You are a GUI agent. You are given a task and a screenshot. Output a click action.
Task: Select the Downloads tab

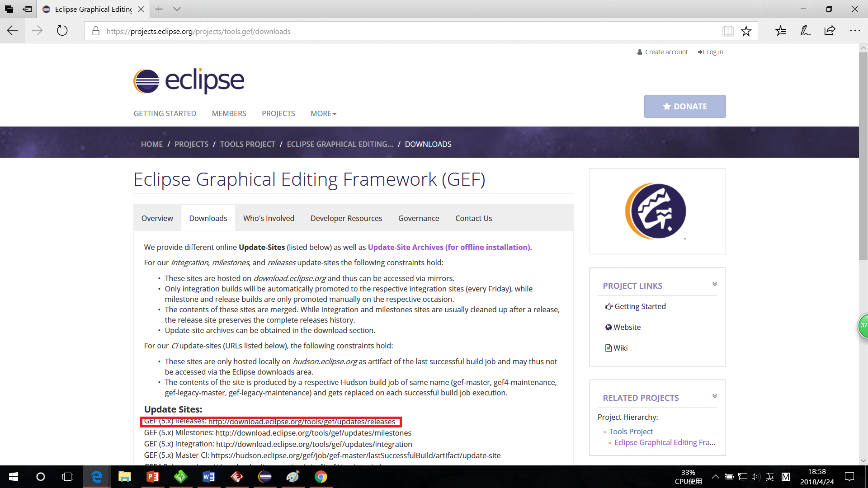(x=208, y=218)
